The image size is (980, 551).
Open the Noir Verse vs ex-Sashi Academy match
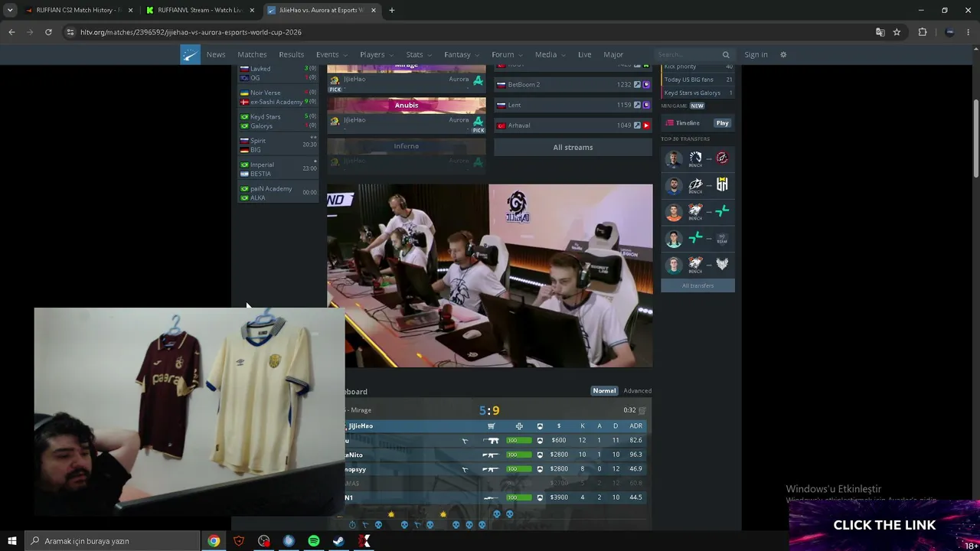[278, 97]
